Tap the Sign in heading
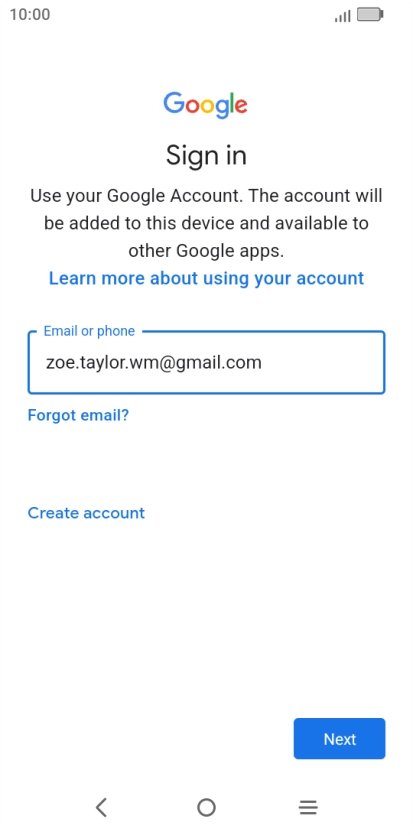Screen dimensions: 413x835 pos(206,155)
